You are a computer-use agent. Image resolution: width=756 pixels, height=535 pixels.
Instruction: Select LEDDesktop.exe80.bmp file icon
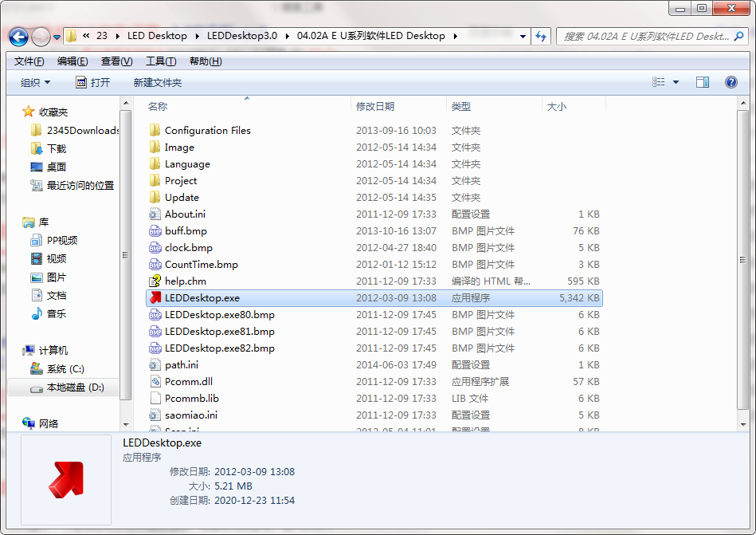pos(155,314)
